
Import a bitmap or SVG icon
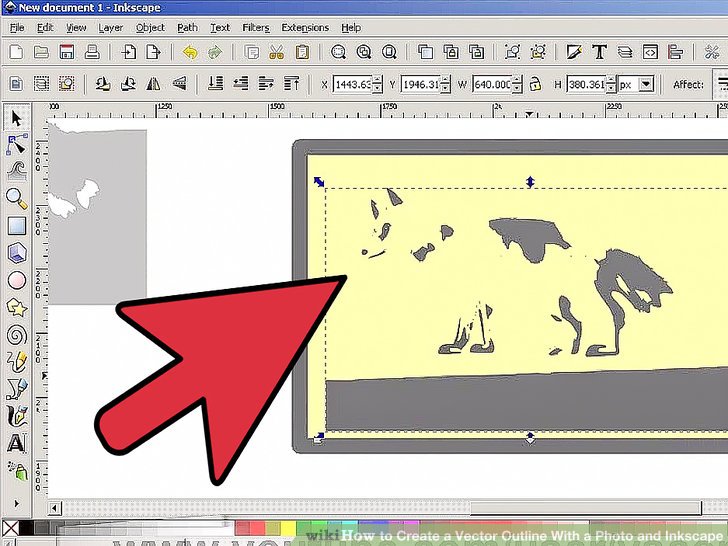[x=128, y=52]
